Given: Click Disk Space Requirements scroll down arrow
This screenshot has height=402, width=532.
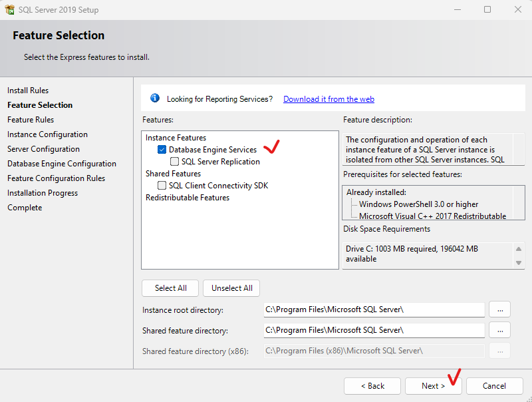Looking at the screenshot, I should tap(519, 262).
